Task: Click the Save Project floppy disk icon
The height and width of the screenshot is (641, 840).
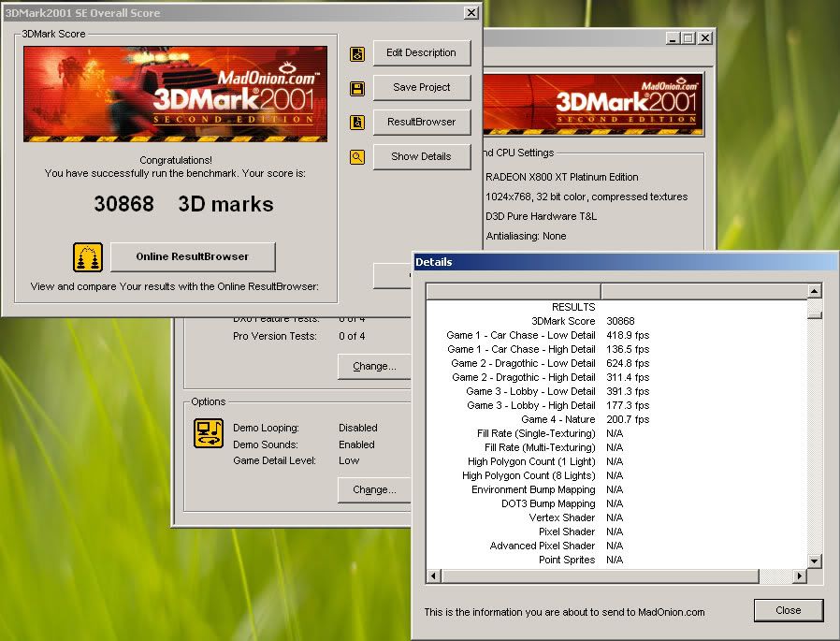Action: click(357, 89)
